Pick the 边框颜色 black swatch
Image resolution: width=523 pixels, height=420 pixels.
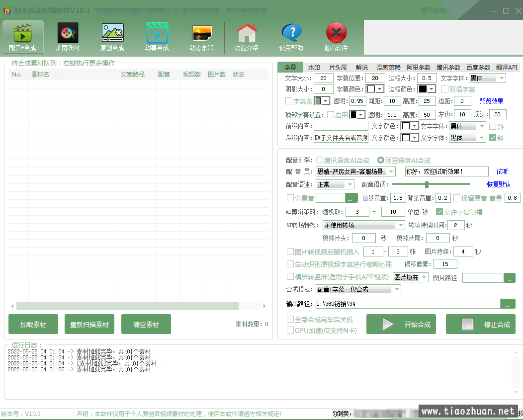423,89
